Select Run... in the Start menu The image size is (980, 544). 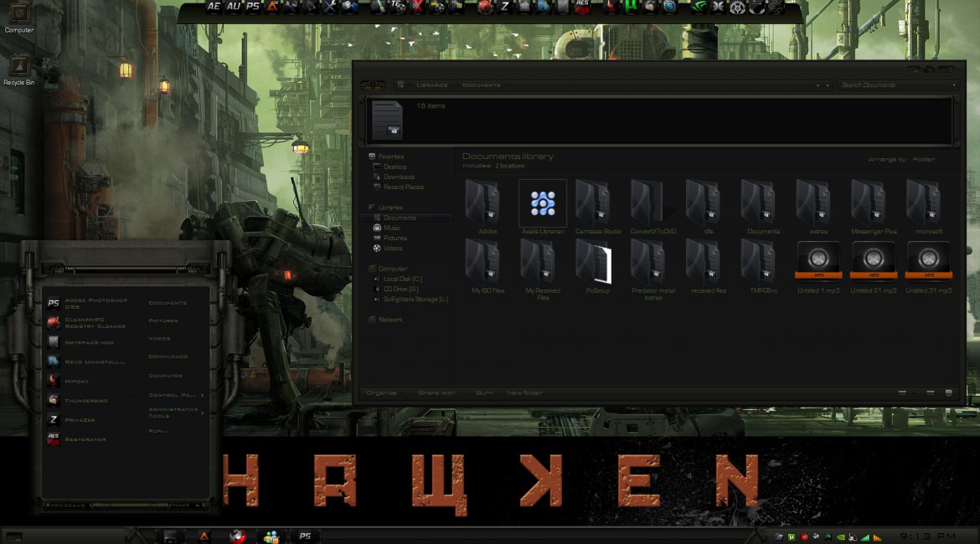tap(158, 431)
